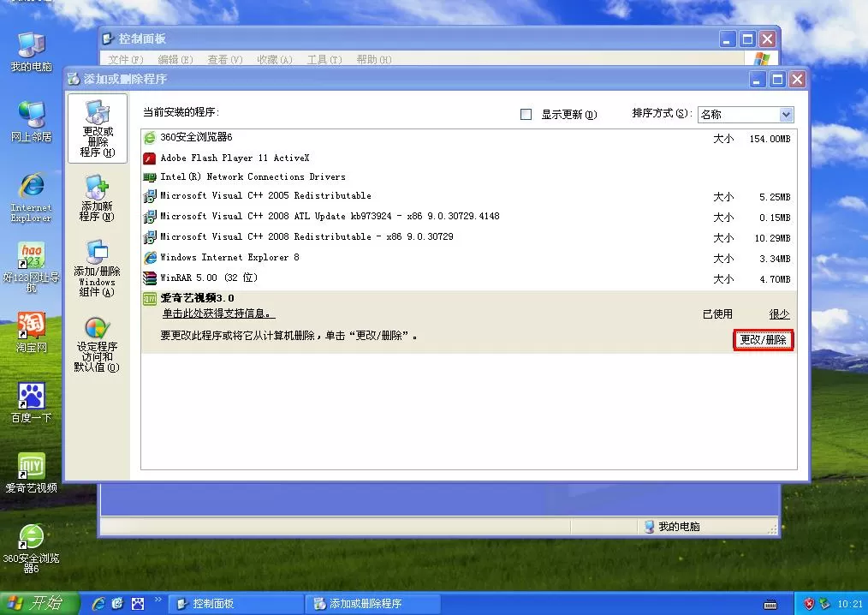Click the WinRAR 5.00 program icon

[150, 278]
